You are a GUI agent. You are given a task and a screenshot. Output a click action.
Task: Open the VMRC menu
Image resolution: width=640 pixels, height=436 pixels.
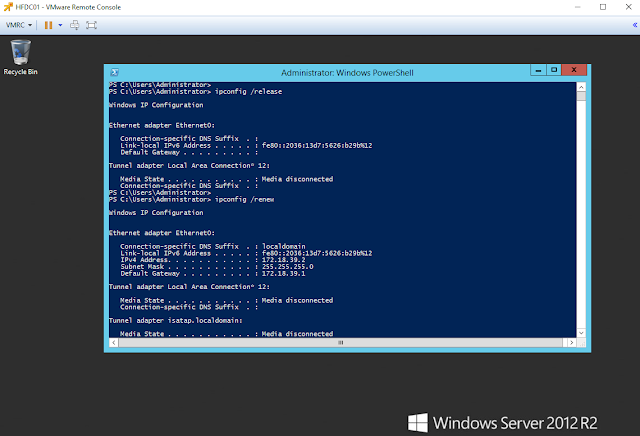19,25
